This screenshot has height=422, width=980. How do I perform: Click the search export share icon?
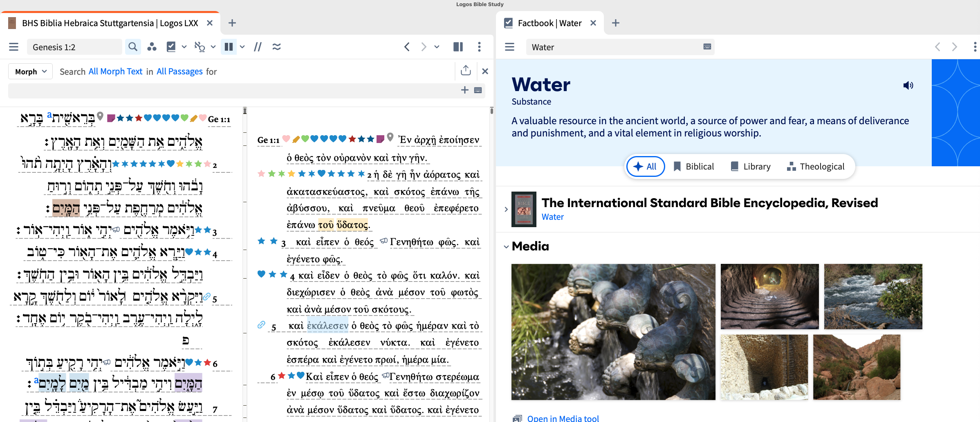466,71
